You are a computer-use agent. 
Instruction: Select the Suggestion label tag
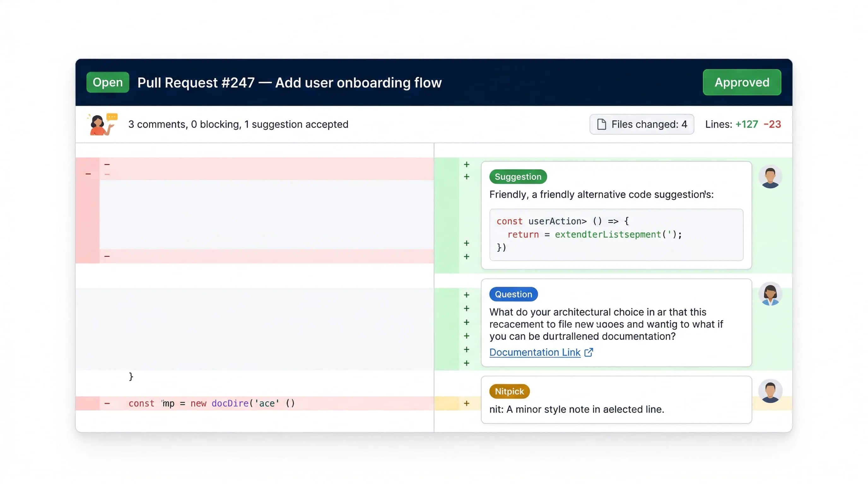coord(518,177)
